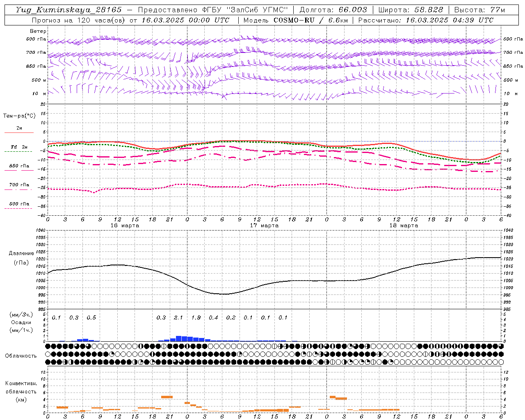Click the (мм/3ч.) unit label
This screenshot has height=420, width=525.
[21, 315]
